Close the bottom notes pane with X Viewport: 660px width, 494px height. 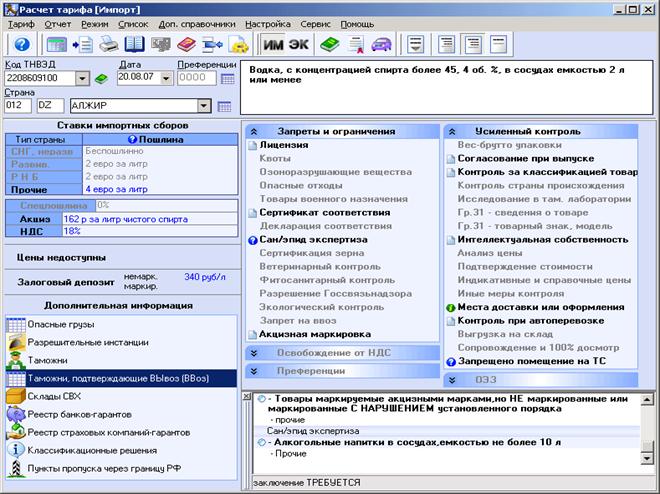(x=247, y=396)
